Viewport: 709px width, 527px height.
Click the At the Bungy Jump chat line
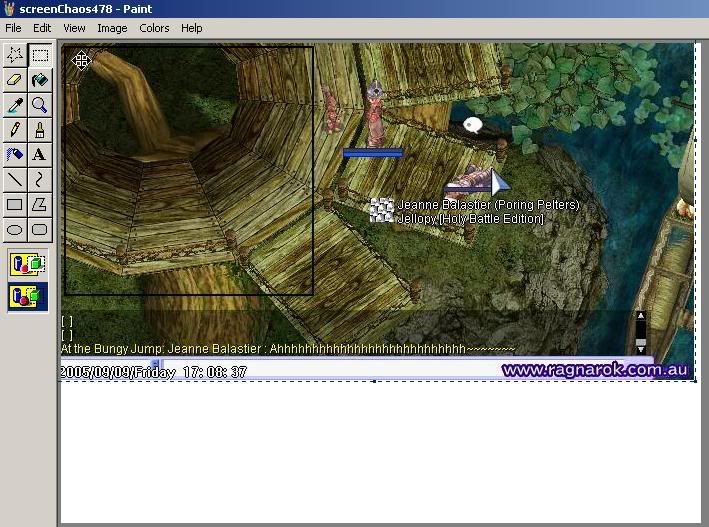(x=288, y=349)
